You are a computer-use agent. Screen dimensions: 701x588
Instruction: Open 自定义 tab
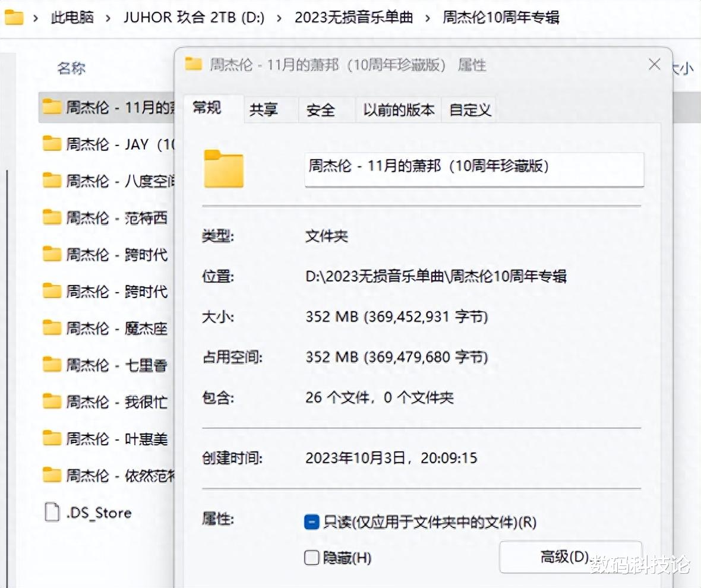click(470, 110)
